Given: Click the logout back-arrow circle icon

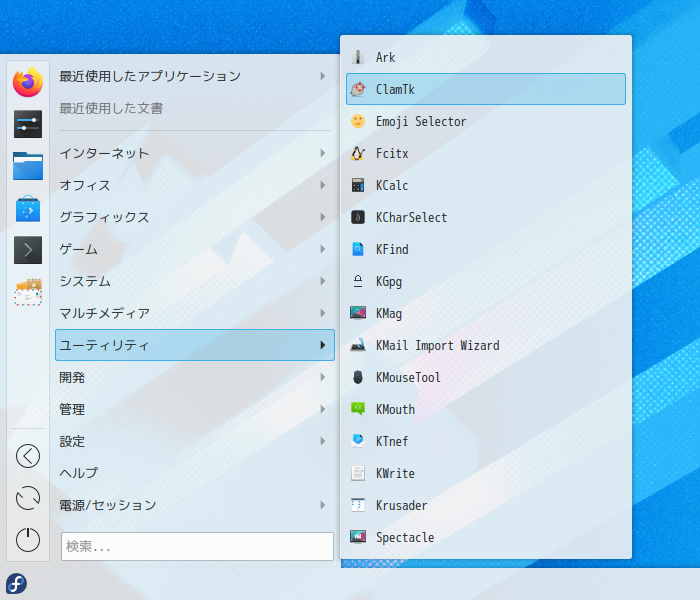Looking at the screenshot, I should [28, 456].
